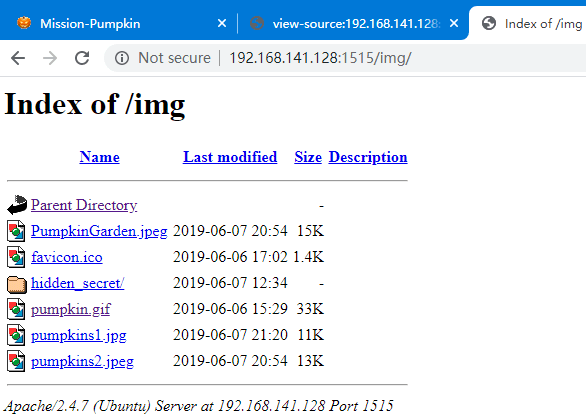Reload the current page
Screen dimensions: 586x414
pos(82,58)
